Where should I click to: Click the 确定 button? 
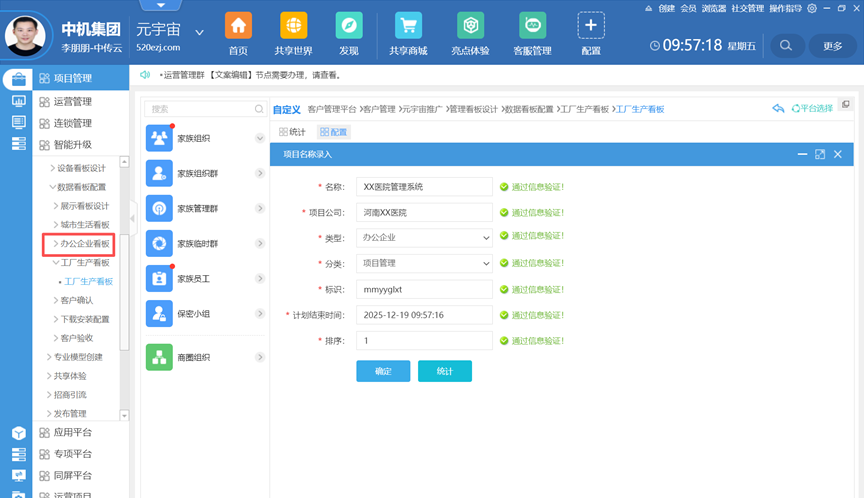point(383,371)
